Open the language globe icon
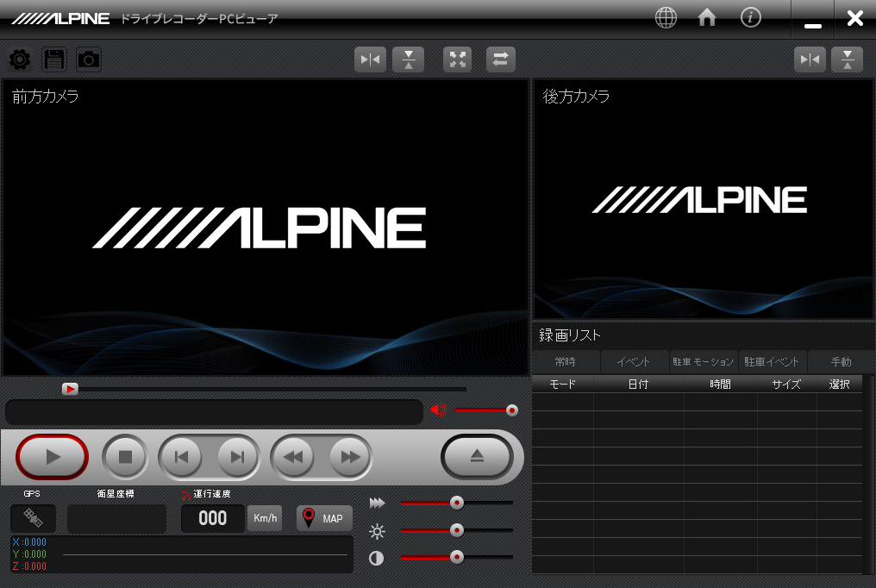Image resolution: width=876 pixels, height=588 pixels. (x=666, y=18)
